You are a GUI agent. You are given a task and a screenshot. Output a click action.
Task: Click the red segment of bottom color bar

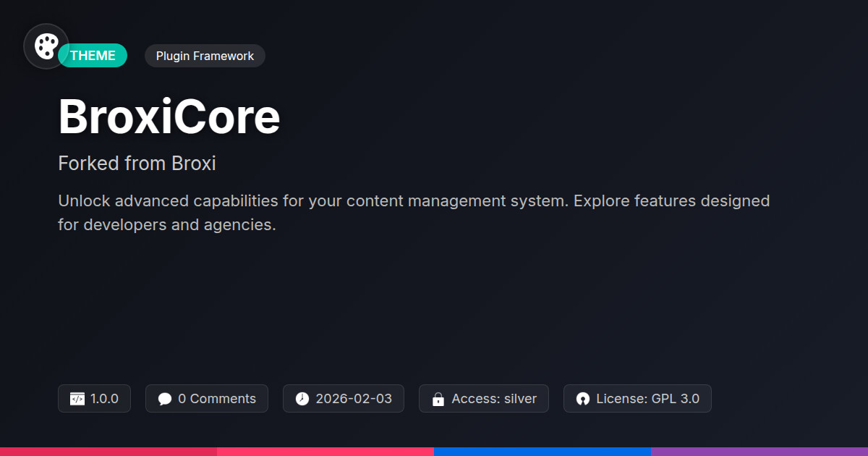point(109,451)
